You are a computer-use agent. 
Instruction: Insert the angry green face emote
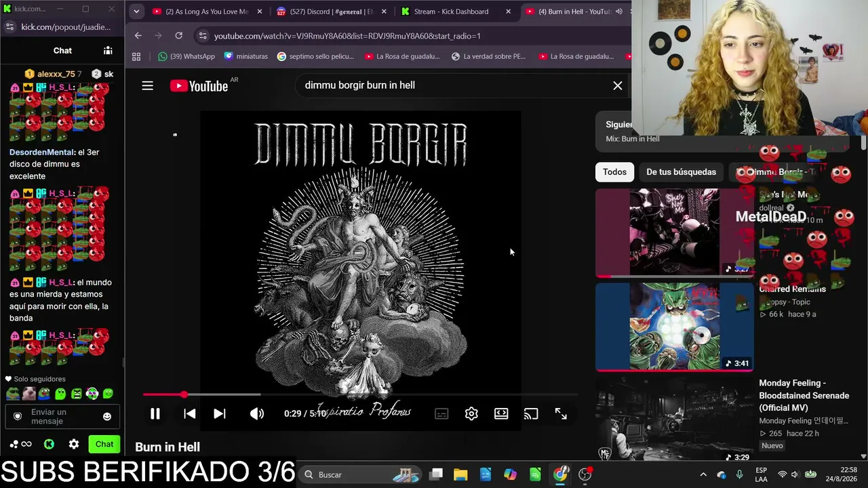(77, 394)
